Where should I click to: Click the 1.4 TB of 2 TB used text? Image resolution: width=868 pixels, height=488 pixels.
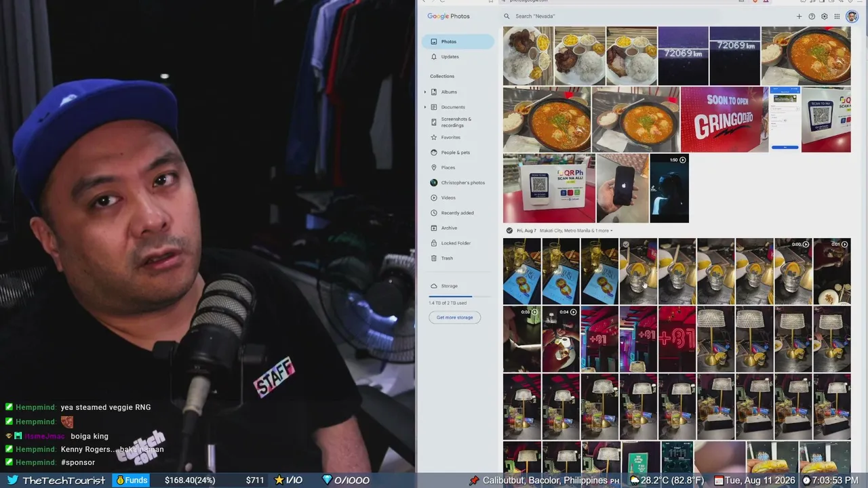(448, 303)
